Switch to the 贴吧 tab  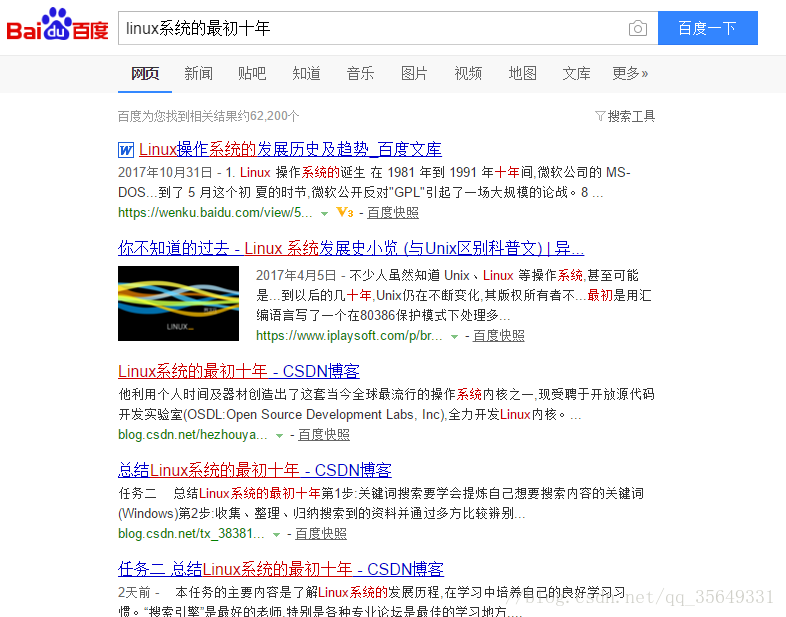pyautogui.click(x=252, y=74)
